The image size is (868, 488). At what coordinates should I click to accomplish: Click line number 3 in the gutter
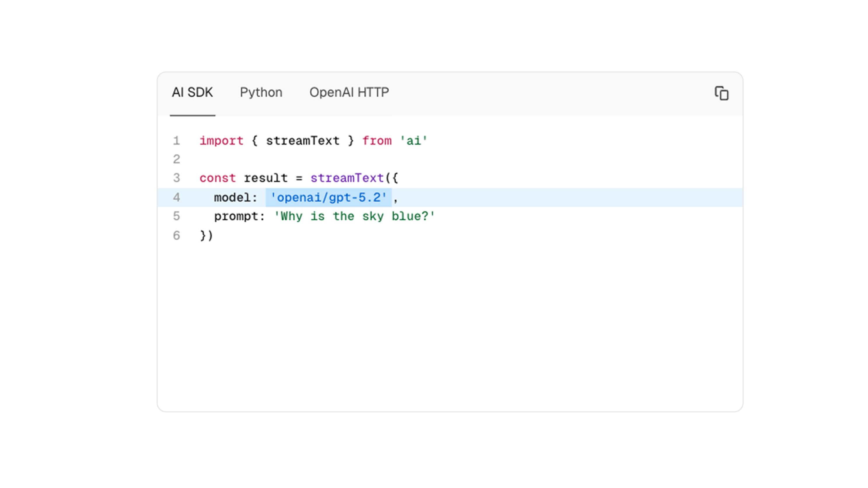click(x=176, y=178)
